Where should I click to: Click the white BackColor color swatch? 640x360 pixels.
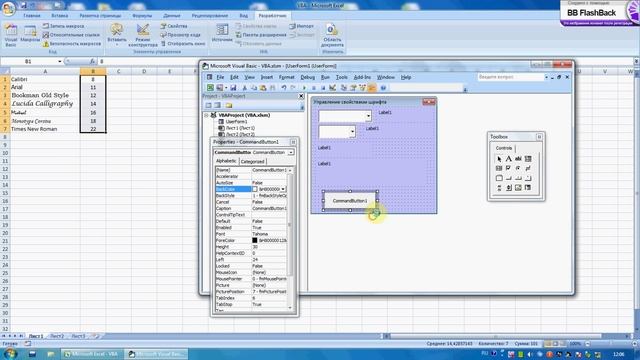tap(255, 189)
